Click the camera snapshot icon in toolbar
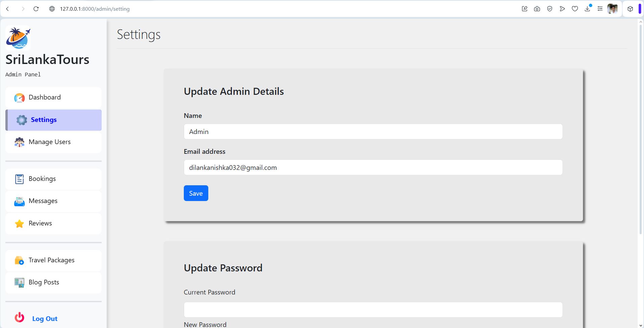Image resolution: width=644 pixels, height=328 pixels. pos(537,9)
